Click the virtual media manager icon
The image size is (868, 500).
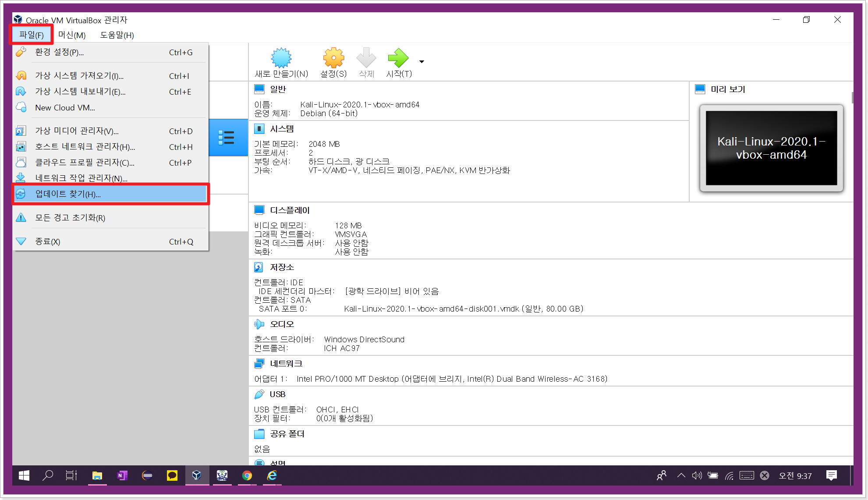pyautogui.click(x=21, y=131)
